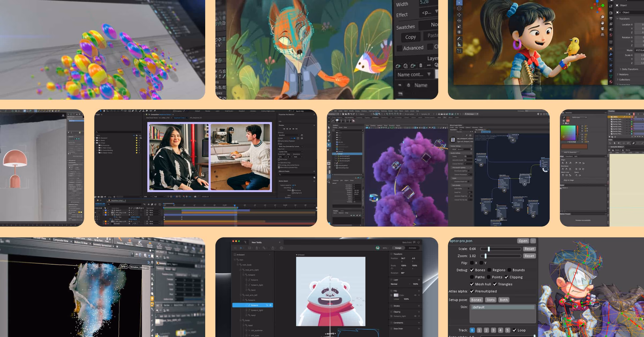
Task: Add a new Fill in Rive inspector
Action: point(419,291)
